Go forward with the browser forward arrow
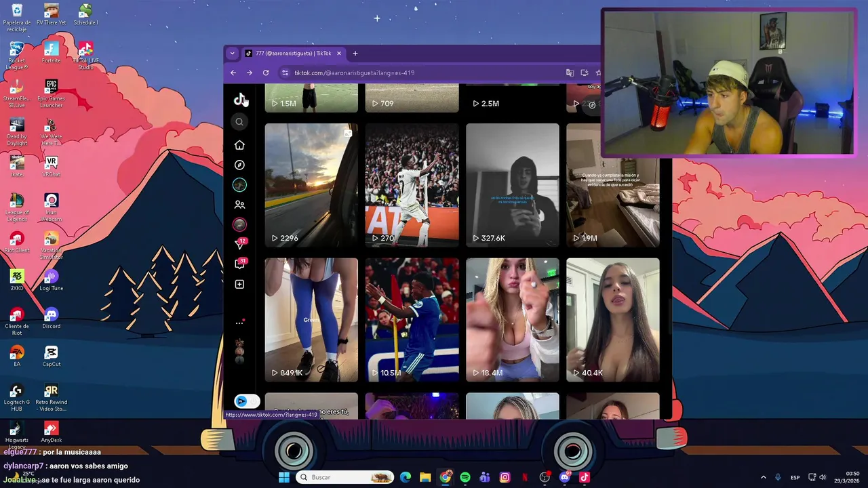 [250, 73]
